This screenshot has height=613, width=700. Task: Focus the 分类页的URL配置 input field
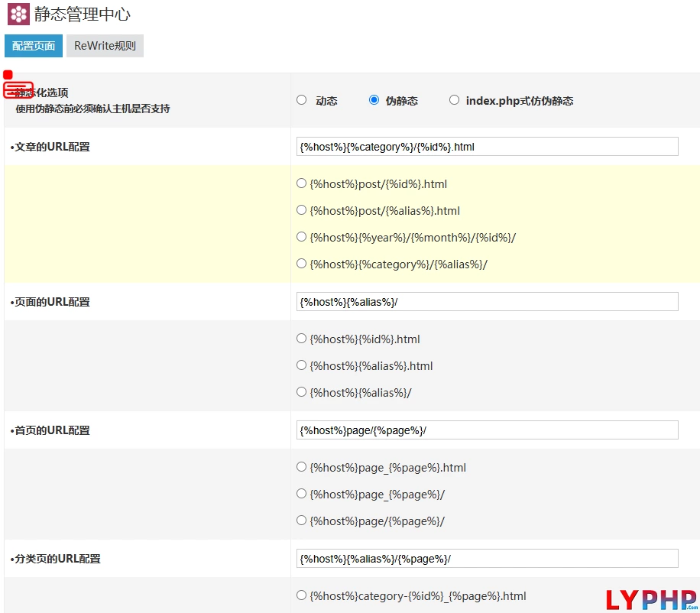pyautogui.click(x=487, y=559)
